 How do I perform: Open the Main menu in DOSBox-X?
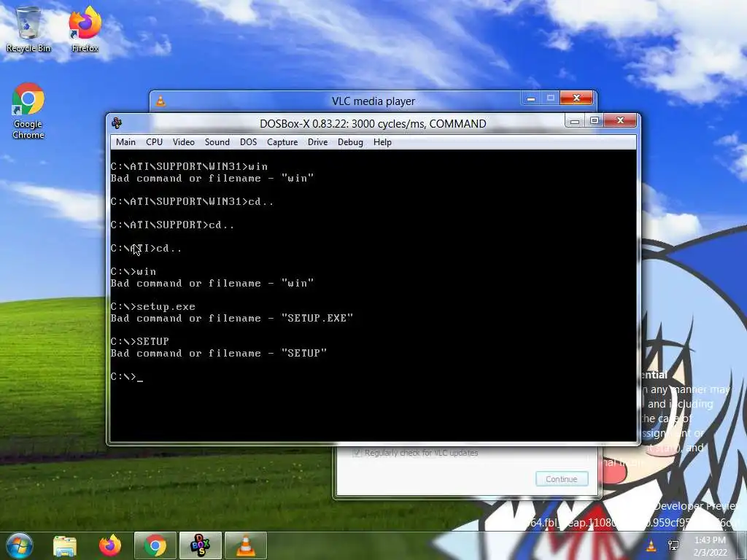pos(125,142)
